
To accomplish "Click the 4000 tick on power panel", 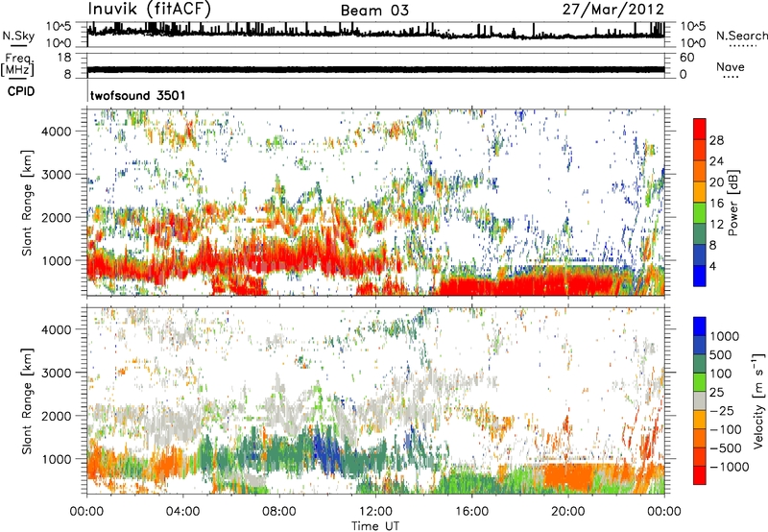I will 57,132.
